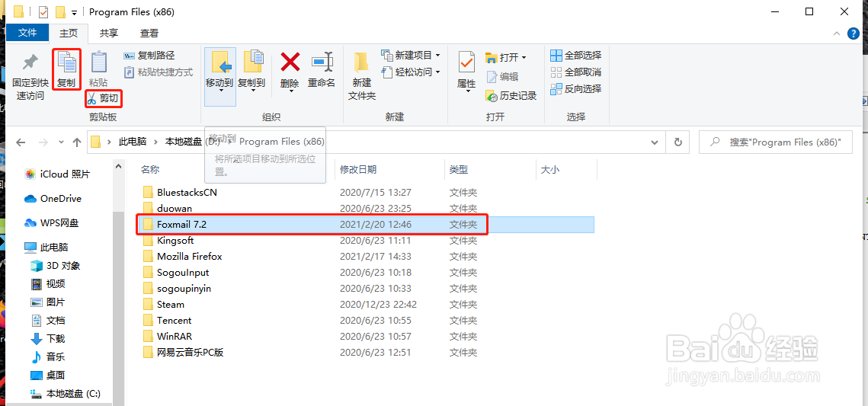Viewport: 868px width, 406px height.
Task: Switch to the Share (共享) tab
Action: [x=108, y=34]
